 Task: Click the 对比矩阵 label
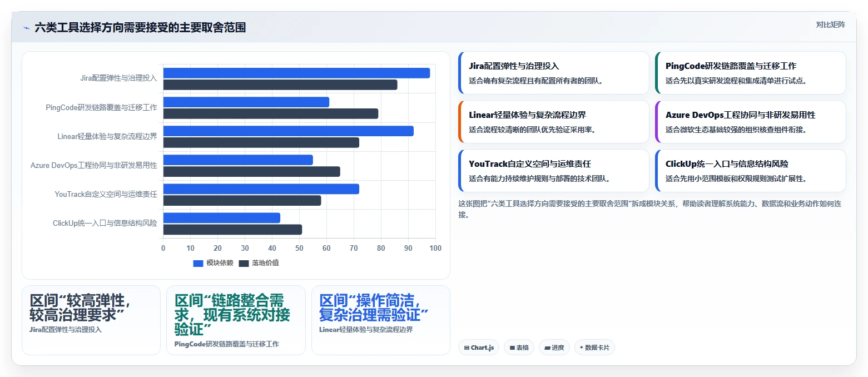(830, 24)
